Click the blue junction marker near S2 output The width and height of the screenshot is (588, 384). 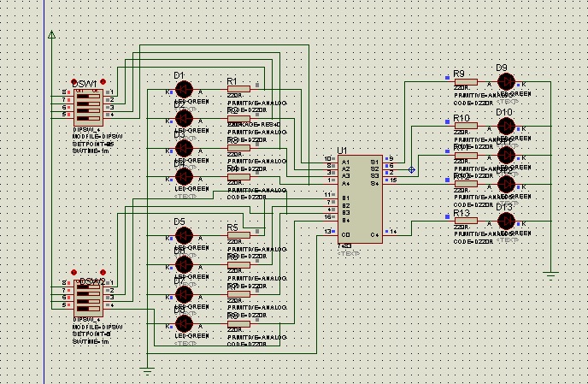tap(411, 169)
